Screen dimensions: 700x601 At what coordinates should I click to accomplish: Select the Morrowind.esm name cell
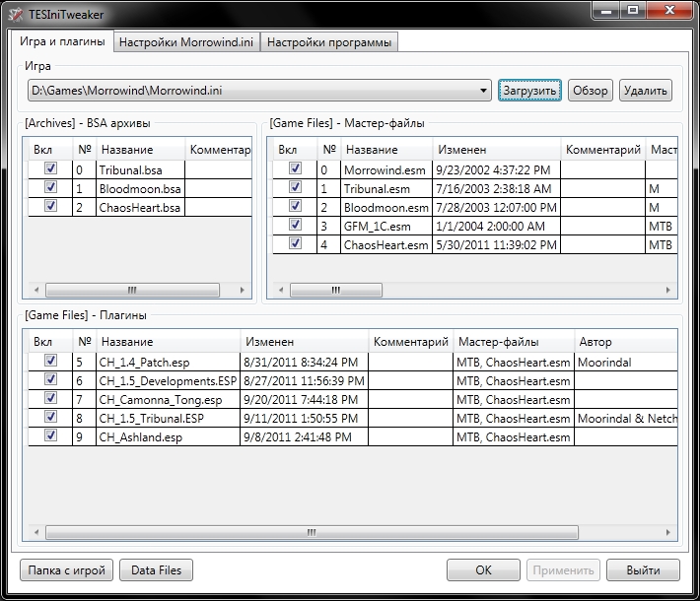click(x=386, y=170)
